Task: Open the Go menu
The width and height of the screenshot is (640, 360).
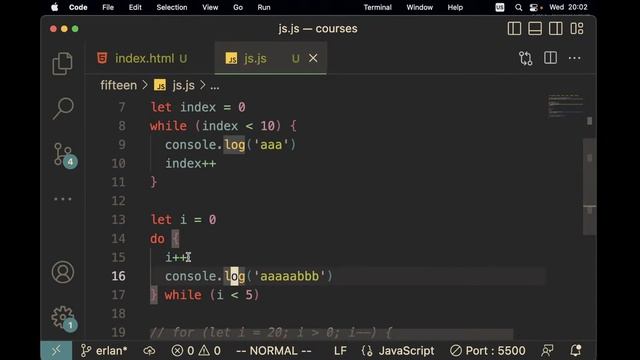Action: (238, 7)
